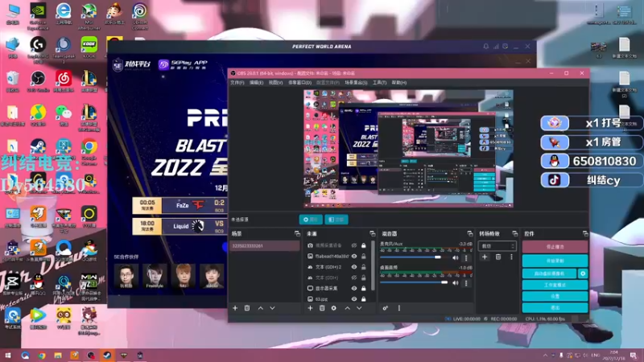The width and height of the screenshot is (644, 362).
Task: Delete the selected source with the trash icon in the Sources panel
Action: pos(322,308)
